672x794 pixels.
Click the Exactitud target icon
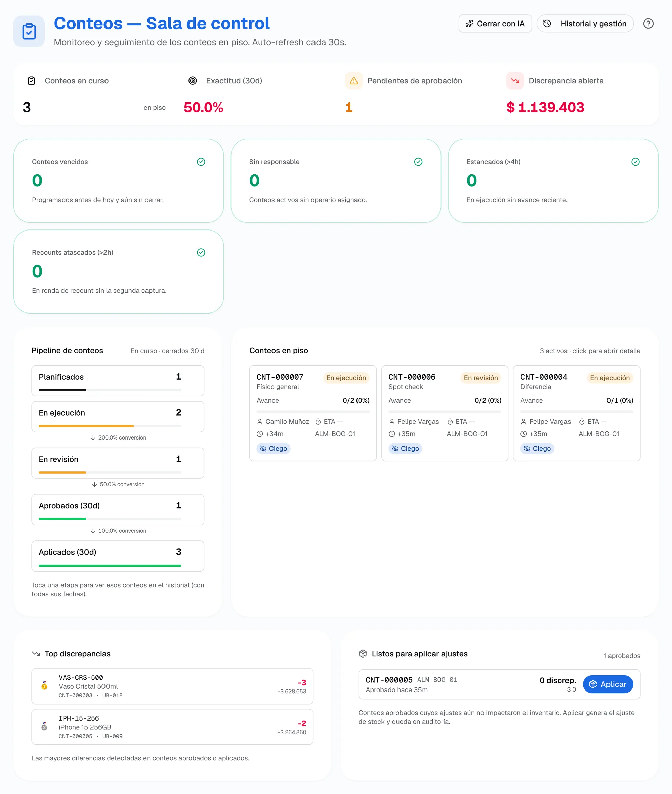pos(193,81)
